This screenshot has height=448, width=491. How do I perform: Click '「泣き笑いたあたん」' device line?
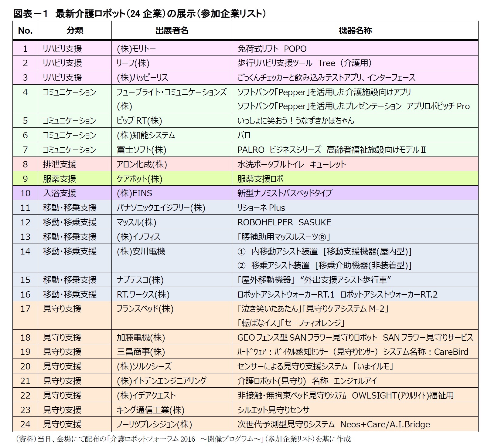tap(313, 309)
